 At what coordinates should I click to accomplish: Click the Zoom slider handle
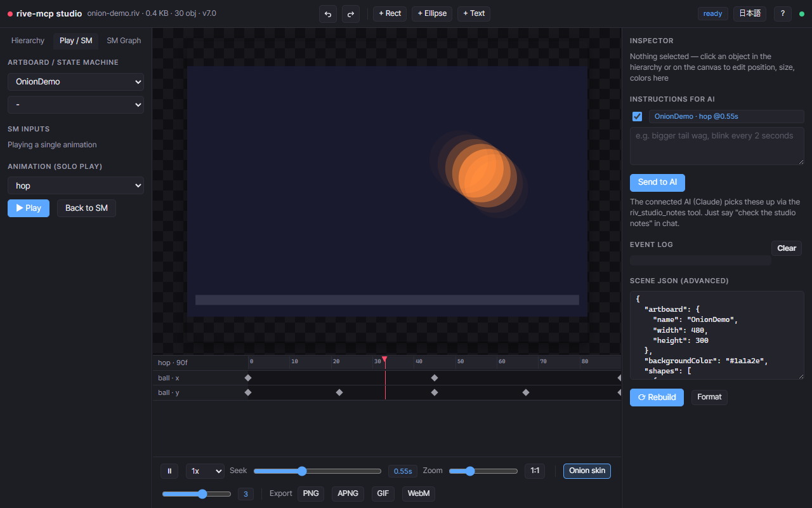[470, 471]
